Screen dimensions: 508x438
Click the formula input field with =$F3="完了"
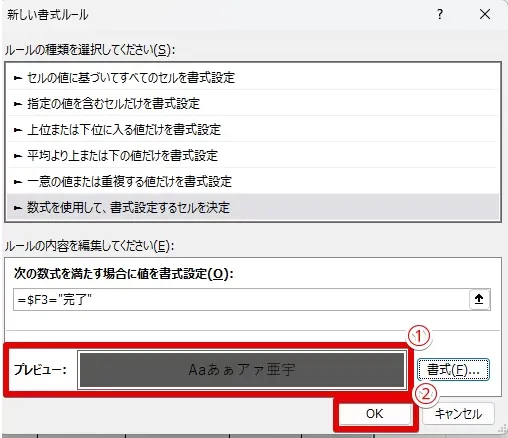click(x=241, y=300)
